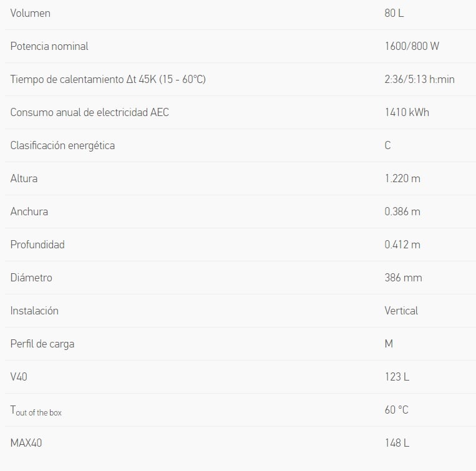Click the Altura row label
Viewport: 476px width, 471px height.
point(24,179)
